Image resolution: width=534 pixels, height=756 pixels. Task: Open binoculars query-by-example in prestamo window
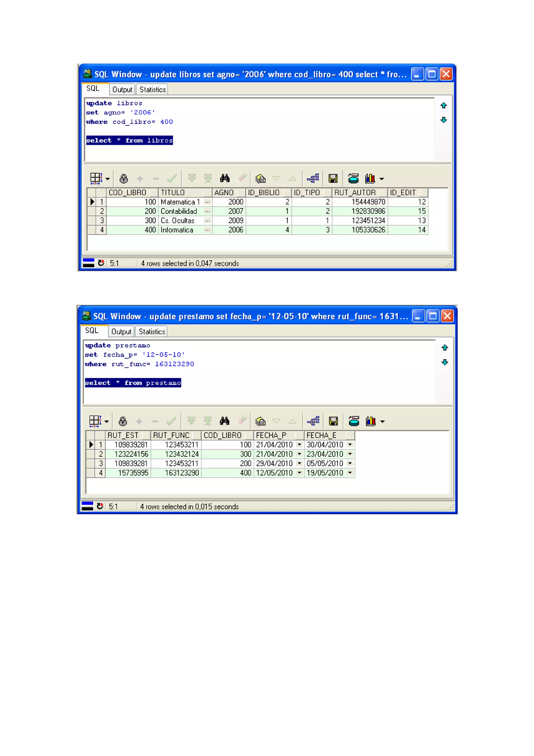pyautogui.click(x=224, y=421)
